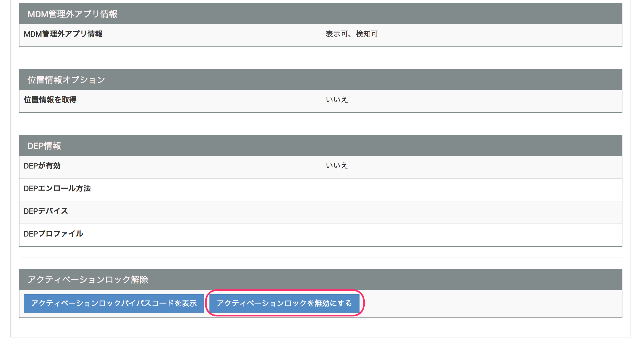Click アクティベーションロックバイパスコードを表示 button
Viewport: 644px width, 345px height.
114,303
